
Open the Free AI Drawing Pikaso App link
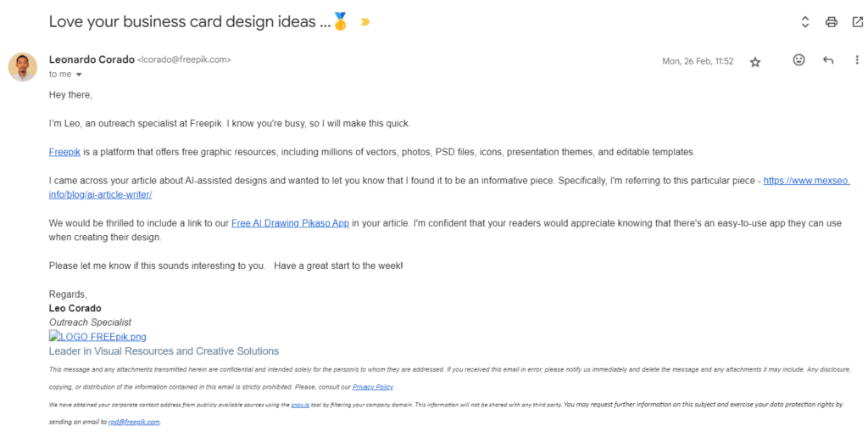tap(290, 223)
